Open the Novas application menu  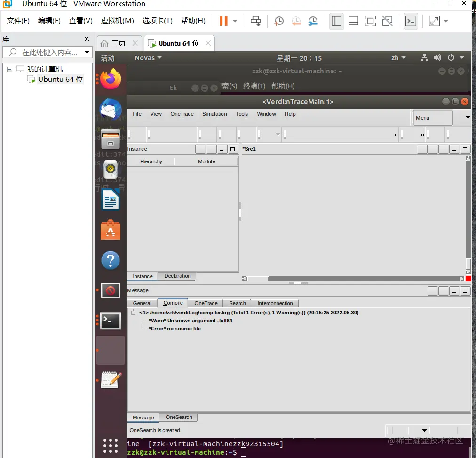(x=148, y=58)
